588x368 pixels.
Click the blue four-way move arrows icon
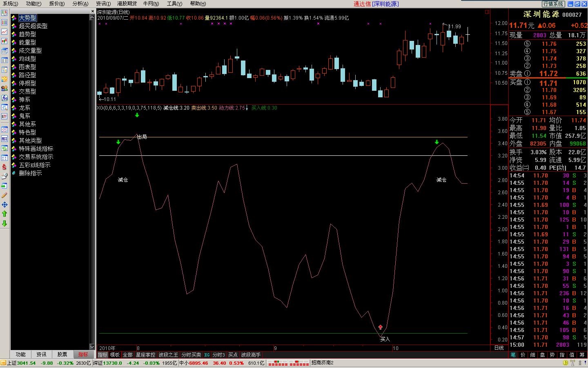[x=4, y=204]
